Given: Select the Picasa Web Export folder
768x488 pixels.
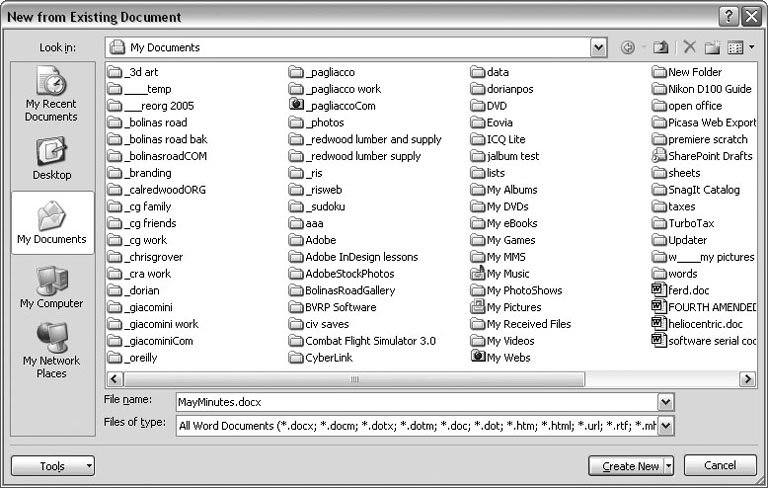Looking at the screenshot, I should [x=704, y=122].
